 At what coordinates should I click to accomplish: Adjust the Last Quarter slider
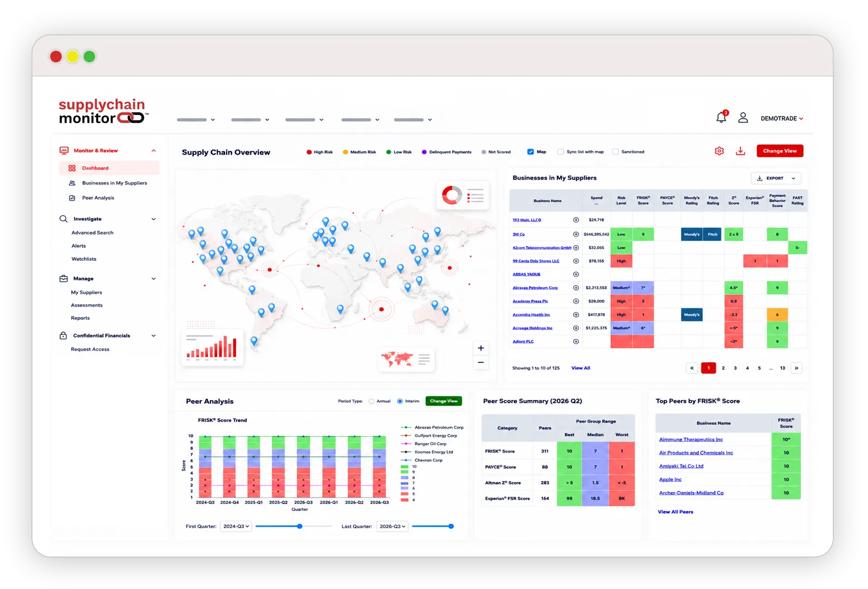point(451,526)
